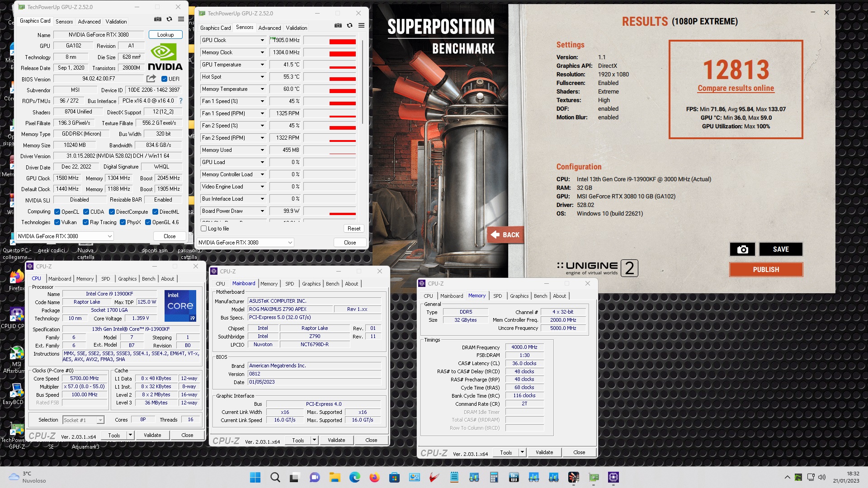
Task: Open taskbar Search icon
Action: point(275,477)
